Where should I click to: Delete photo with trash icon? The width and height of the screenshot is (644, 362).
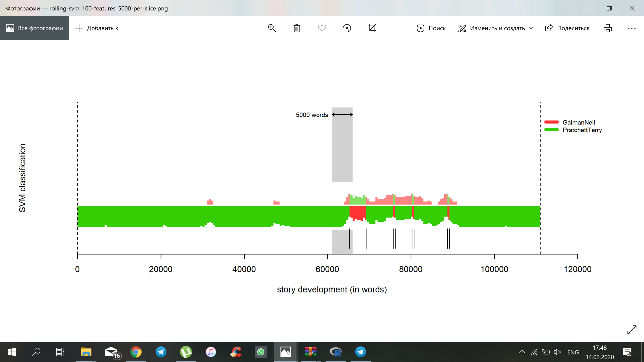click(297, 28)
